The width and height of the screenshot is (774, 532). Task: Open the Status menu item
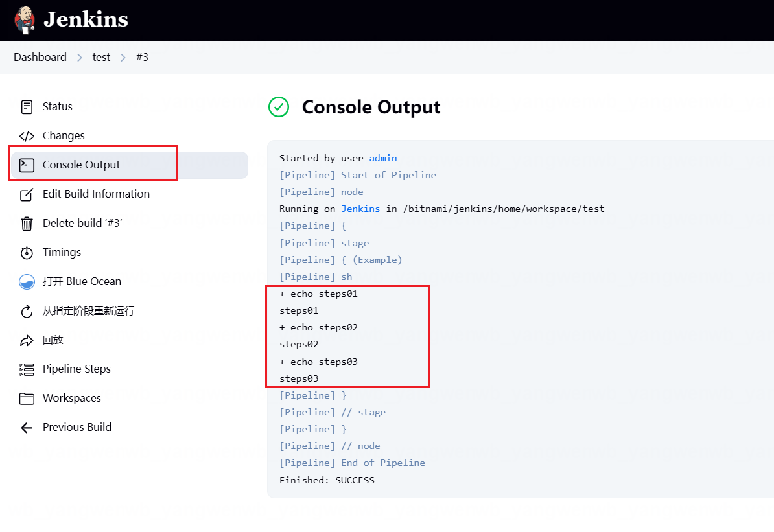click(57, 107)
